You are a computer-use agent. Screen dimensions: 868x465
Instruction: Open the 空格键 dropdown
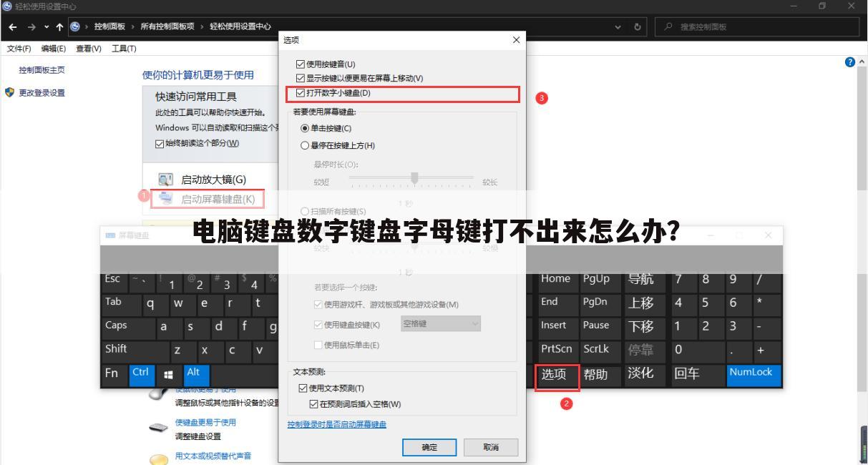pyautogui.click(x=440, y=324)
